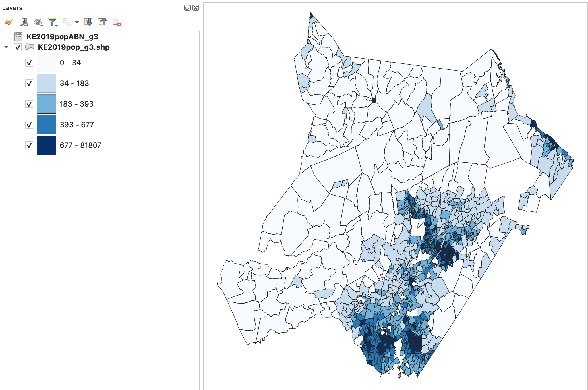
Task: Click Filter Legend by Expression icon
Action: click(67, 22)
